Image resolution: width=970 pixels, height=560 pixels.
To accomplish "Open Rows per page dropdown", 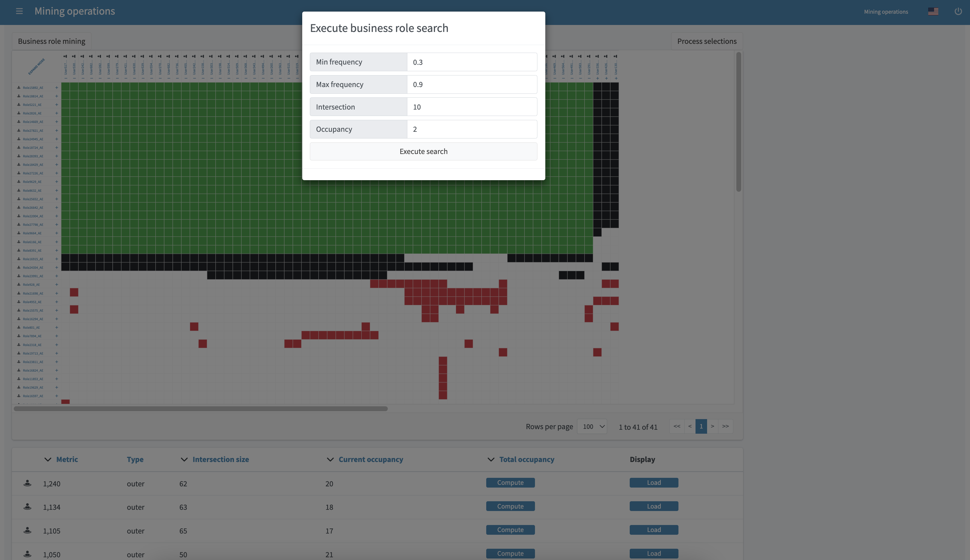I will click(x=592, y=426).
